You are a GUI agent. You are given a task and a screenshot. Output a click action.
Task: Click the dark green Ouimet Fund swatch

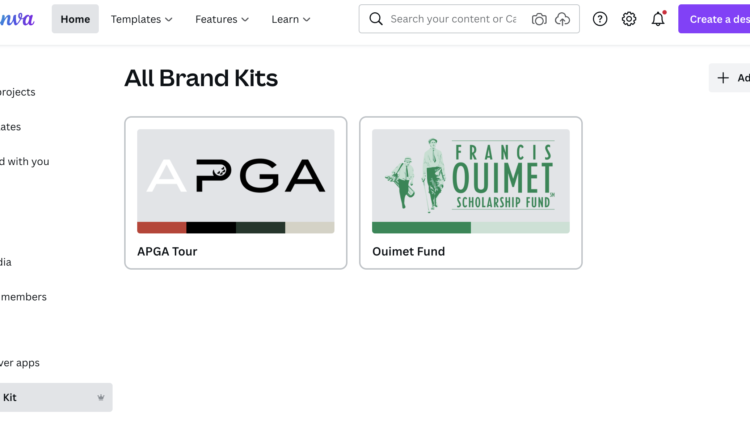pyautogui.click(x=421, y=227)
